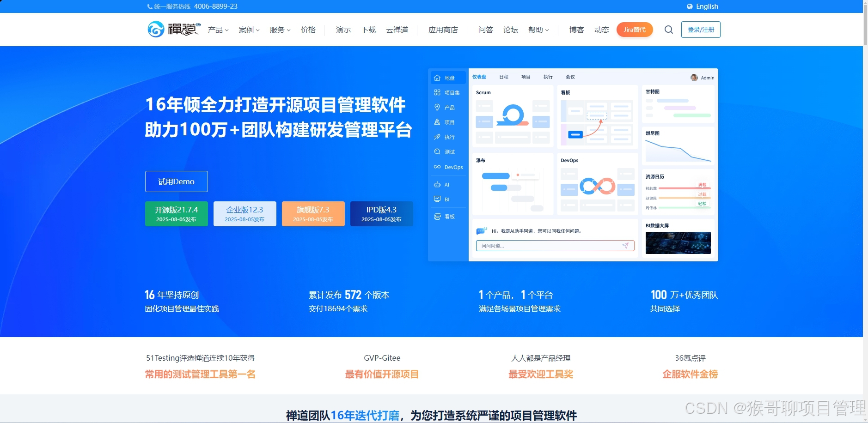This screenshot has width=868, height=423.
Task: Click the 试用Demo button
Action: [x=176, y=181]
